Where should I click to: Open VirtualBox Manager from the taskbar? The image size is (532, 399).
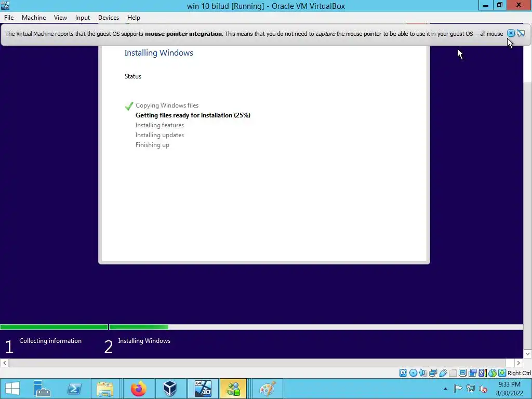[x=170, y=389]
